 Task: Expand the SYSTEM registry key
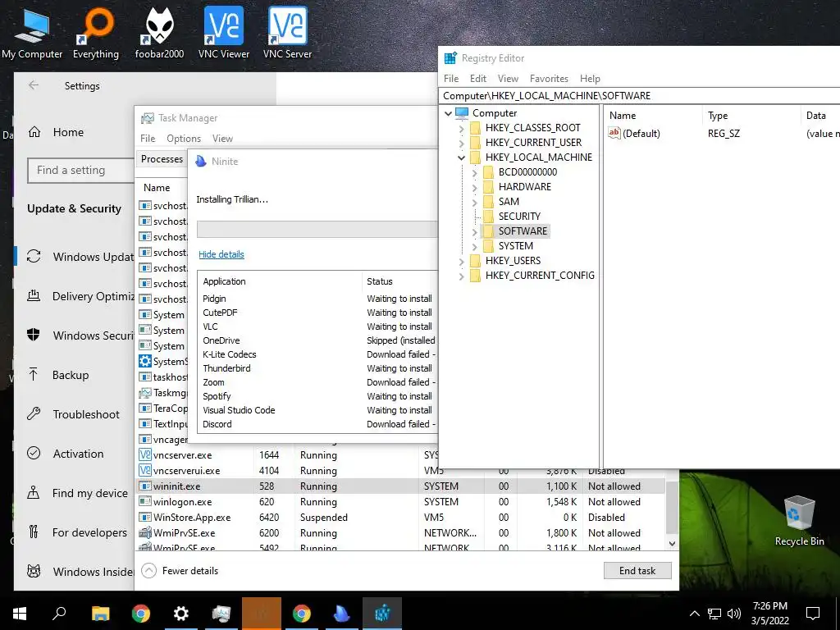[x=474, y=246]
